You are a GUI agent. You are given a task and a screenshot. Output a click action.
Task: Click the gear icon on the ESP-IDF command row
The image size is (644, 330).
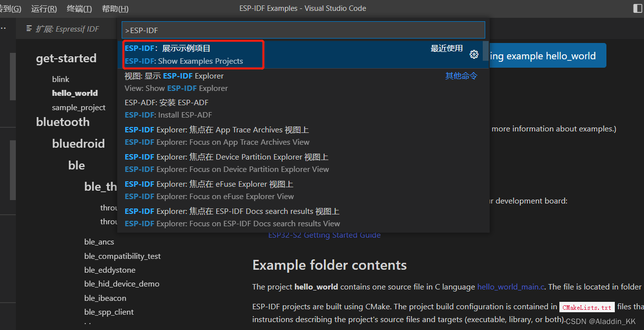tap(474, 54)
